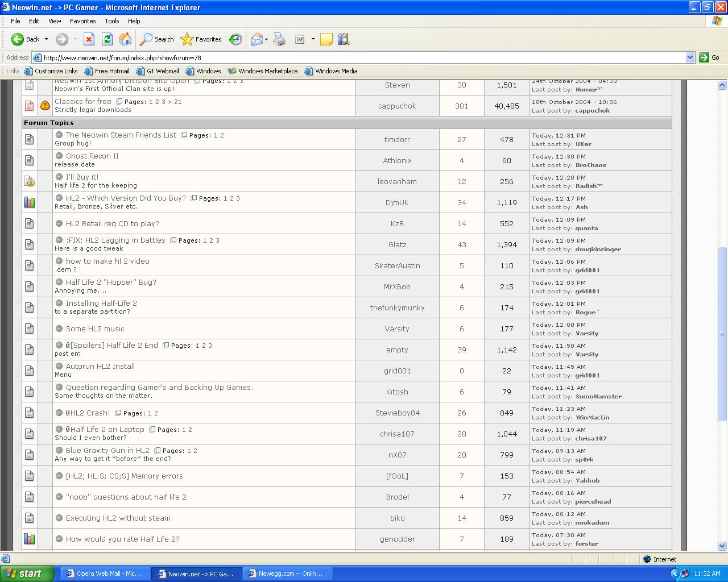Open the Favorites menu in menu bar
This screenshot has height=582, width=728.
pyautogui.click(x=82, y=21)
